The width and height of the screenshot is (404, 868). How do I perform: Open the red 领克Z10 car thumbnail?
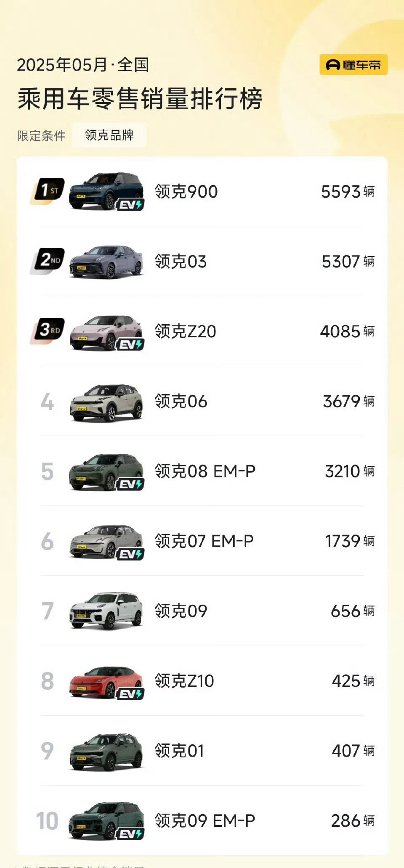pyautogui.click(x=106, y=681)
